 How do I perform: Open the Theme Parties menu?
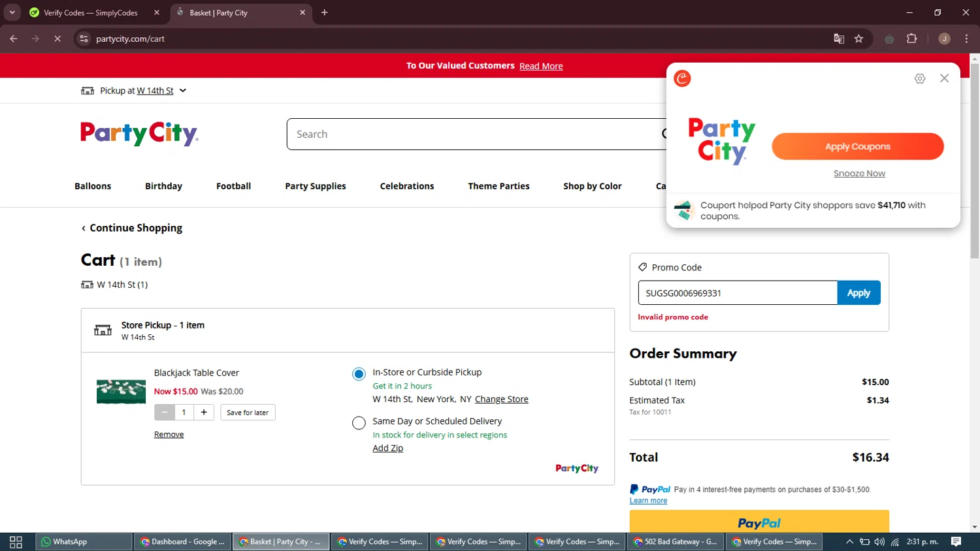(x=498, y=186)
